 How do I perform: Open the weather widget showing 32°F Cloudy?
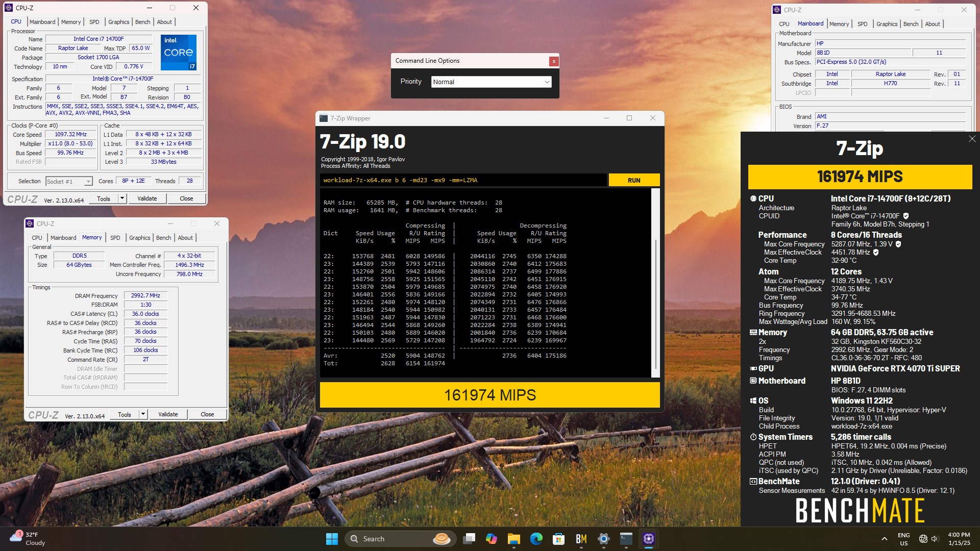coord(28,539)
